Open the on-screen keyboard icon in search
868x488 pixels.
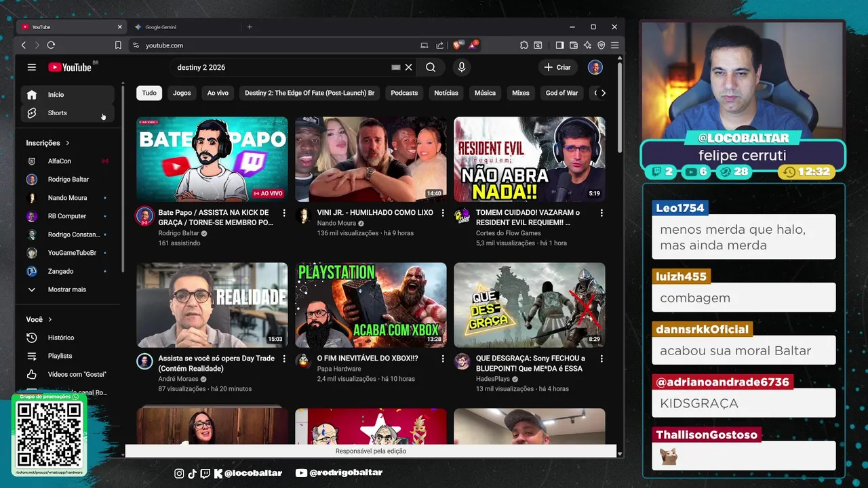(x=396, y=67)
